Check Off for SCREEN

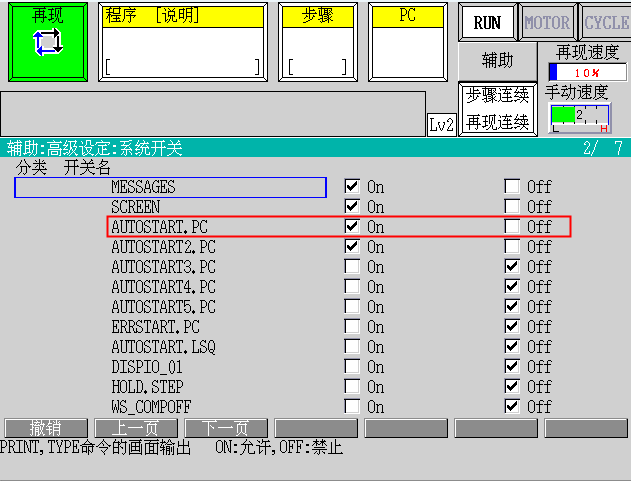tap(512, 206)
